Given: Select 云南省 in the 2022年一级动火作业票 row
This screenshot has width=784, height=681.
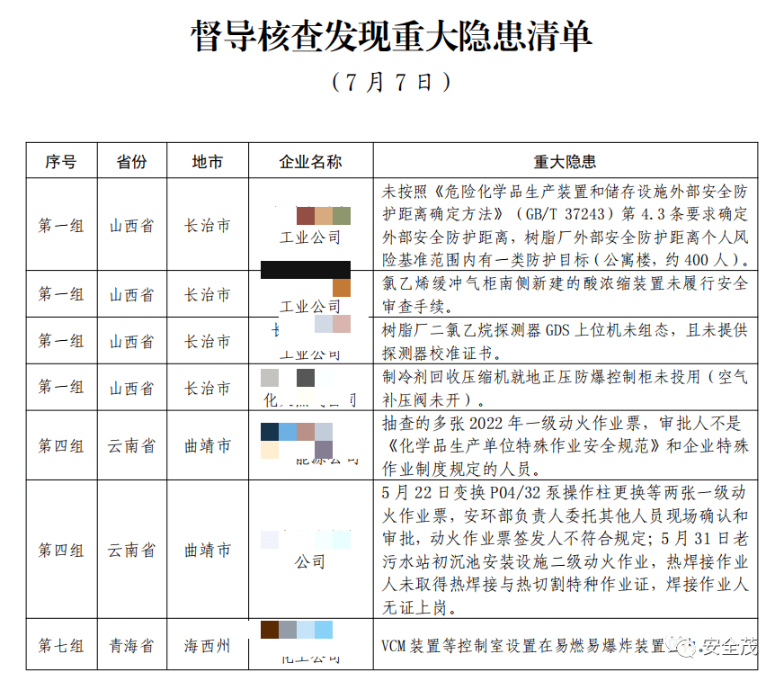Looking at the screenshot, I should (131, 445).
